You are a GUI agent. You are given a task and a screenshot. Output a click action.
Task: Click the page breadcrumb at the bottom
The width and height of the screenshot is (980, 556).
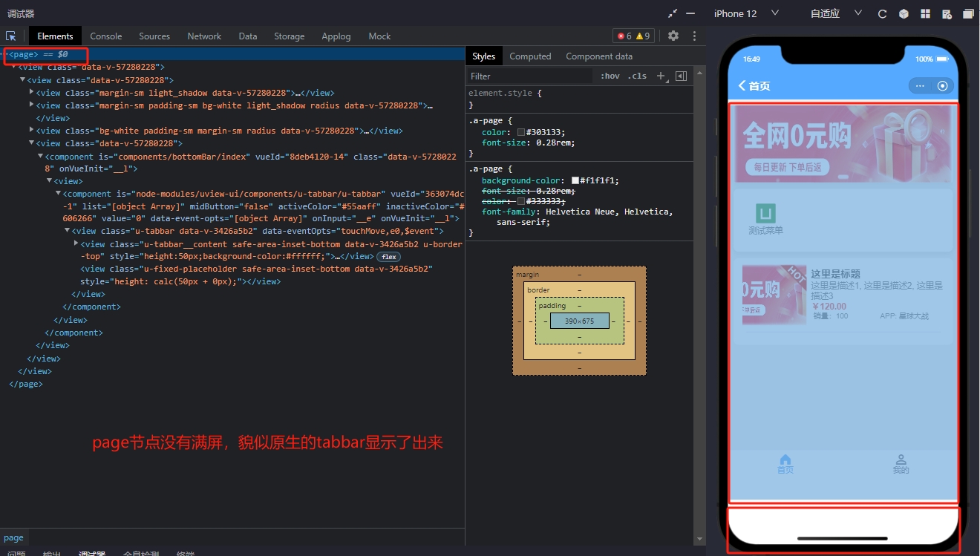click(13, 537)
